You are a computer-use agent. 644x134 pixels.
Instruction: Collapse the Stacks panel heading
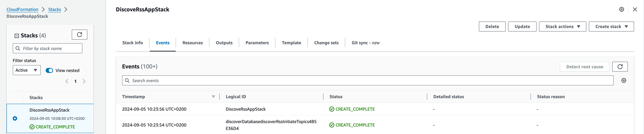click(x=17, y=36)
